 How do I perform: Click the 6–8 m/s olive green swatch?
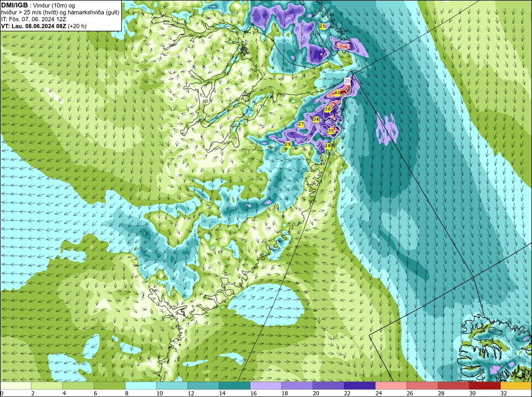click(110, 385)
